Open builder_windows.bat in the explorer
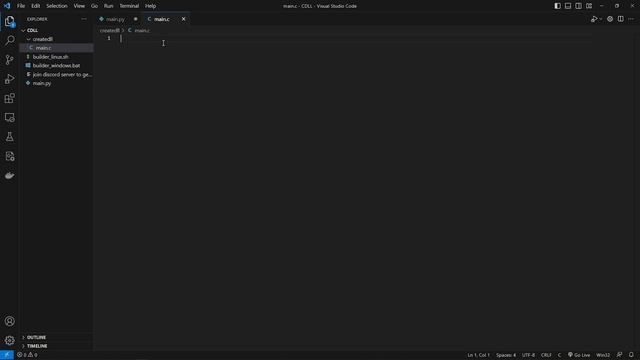Image resolution: width=640 pixels, height=360 pixels. [x=56, y=66]
